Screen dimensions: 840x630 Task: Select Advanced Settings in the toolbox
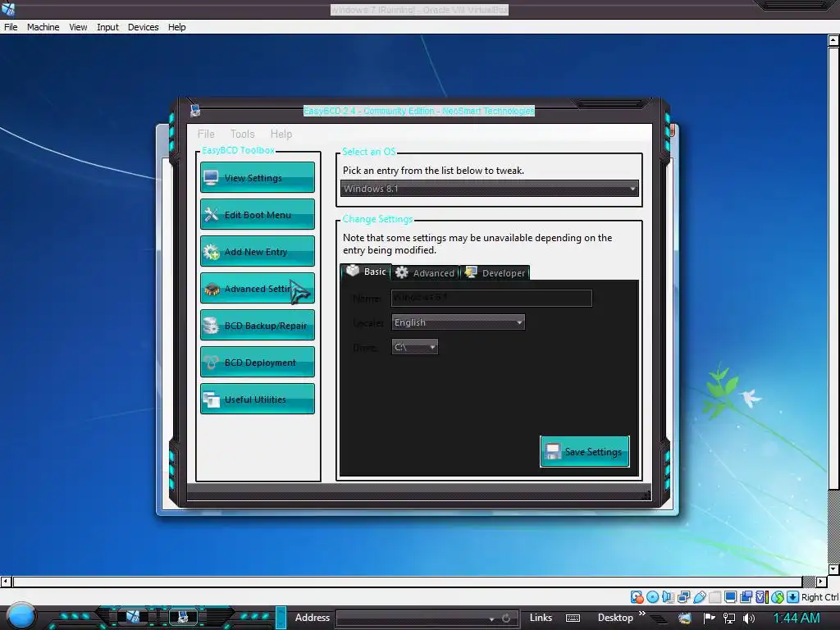[257, 288]
